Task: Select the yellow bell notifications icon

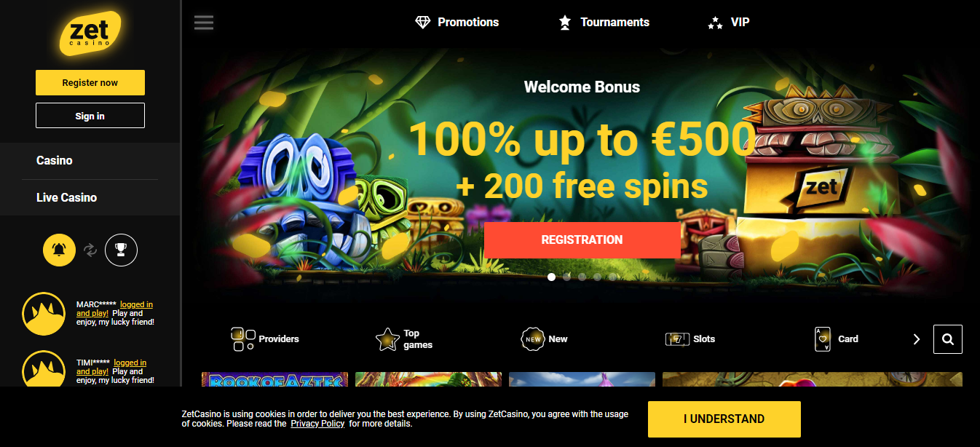Action: (x=59, y=250)
